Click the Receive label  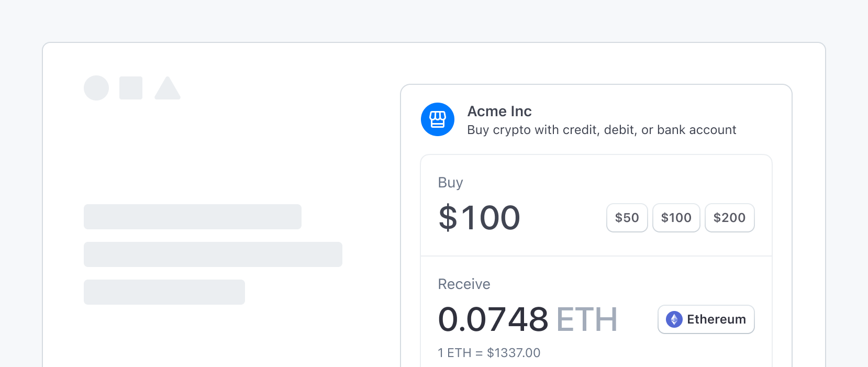point(464,284)
